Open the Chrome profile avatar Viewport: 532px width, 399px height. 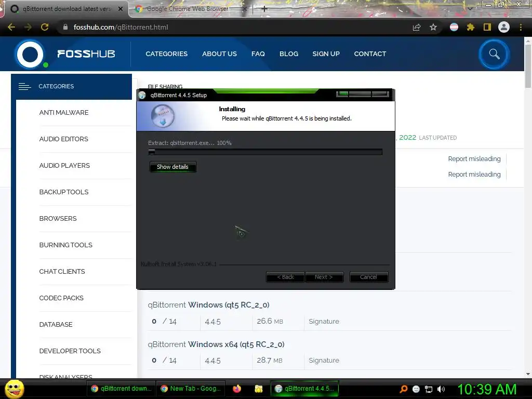click(504, 27)
